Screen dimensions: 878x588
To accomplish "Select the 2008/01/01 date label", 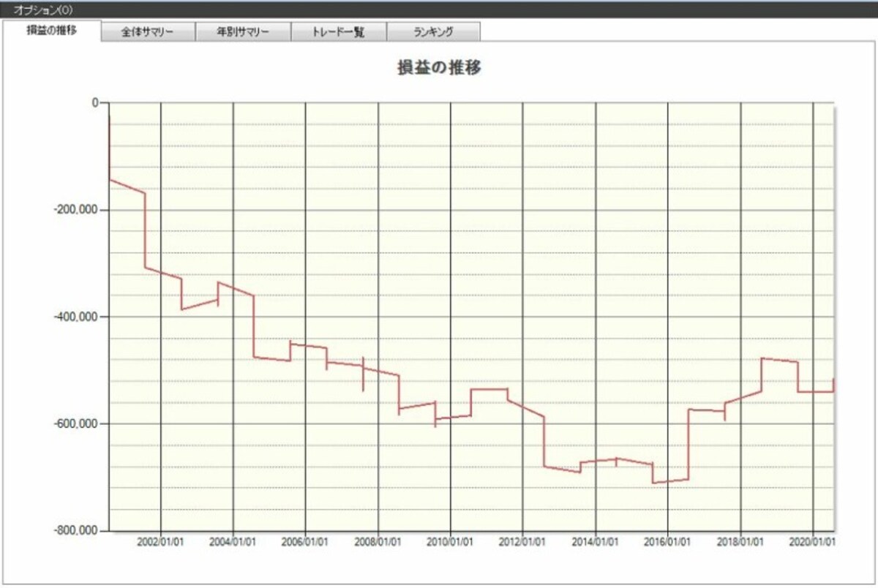I will tap(378, 543).
